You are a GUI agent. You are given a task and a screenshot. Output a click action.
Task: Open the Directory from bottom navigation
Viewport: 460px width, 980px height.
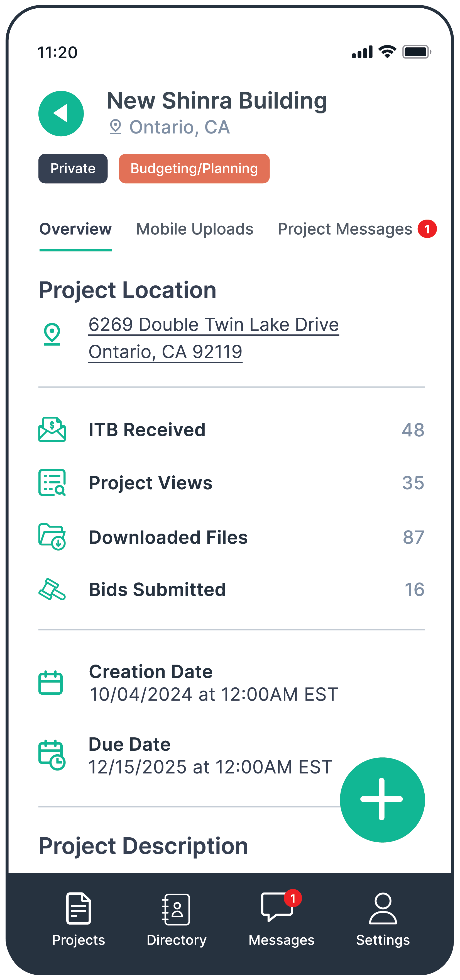coord(177,921)
